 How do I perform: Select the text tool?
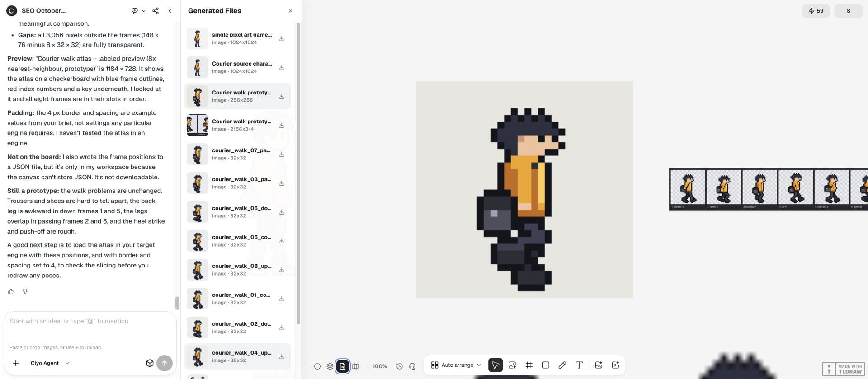[579, 365]
